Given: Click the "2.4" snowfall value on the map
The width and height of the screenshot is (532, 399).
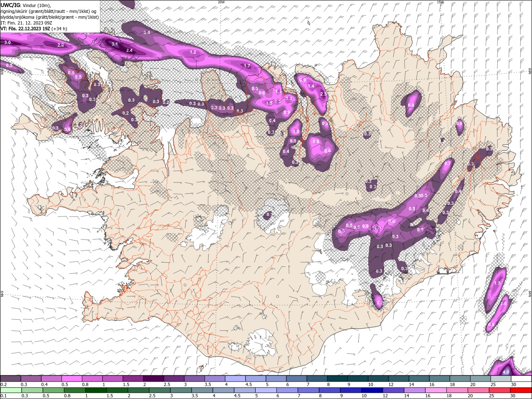Looking at the screenshot, I should (x=129, y=51).
